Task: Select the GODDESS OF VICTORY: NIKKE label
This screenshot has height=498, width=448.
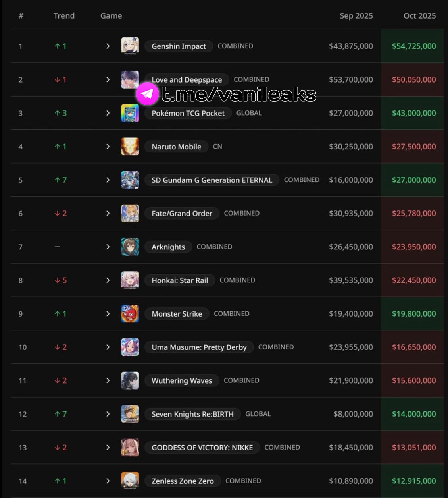Action: (x=202, y=448)
